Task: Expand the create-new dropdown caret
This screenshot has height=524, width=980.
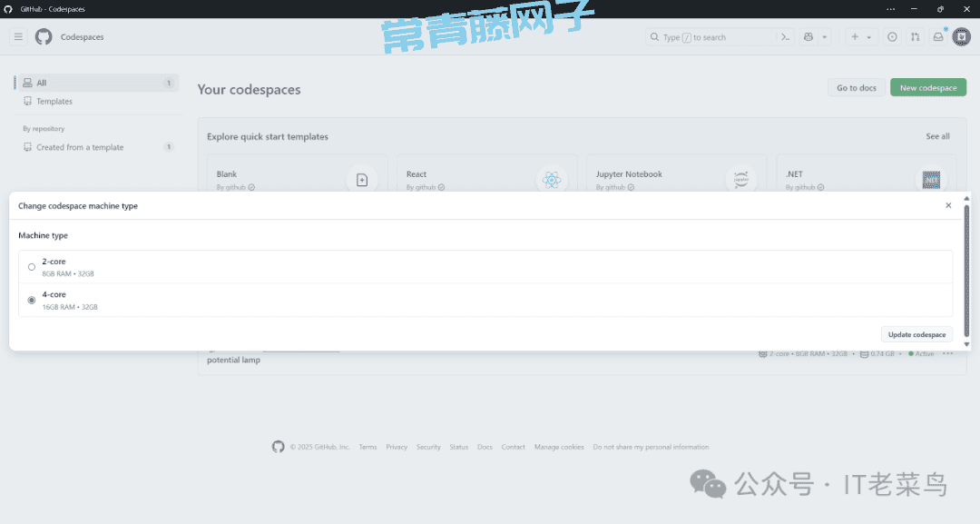Action: pyautogui.click(x=868, y=37)
